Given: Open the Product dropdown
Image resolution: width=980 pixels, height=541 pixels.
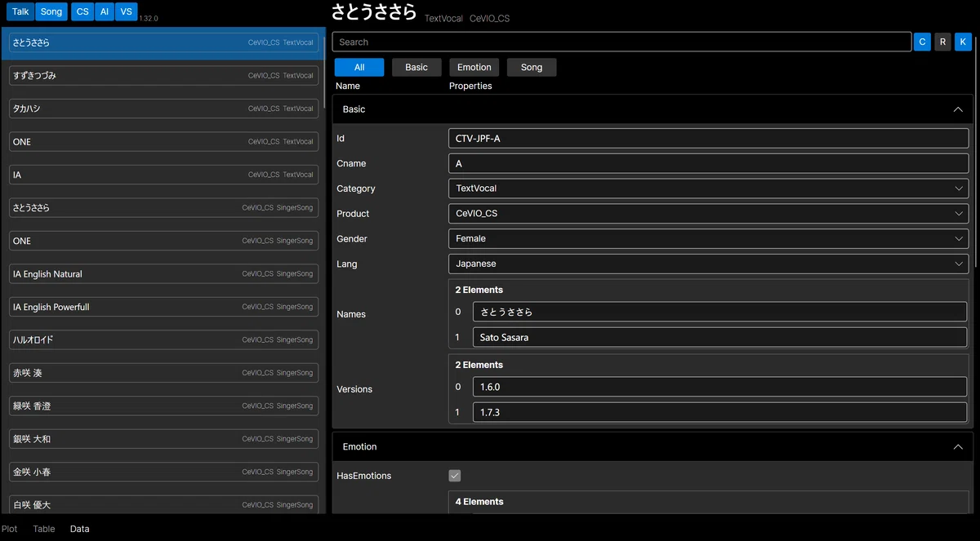Looking at the screenshot, I should click(x=708, y=214).
